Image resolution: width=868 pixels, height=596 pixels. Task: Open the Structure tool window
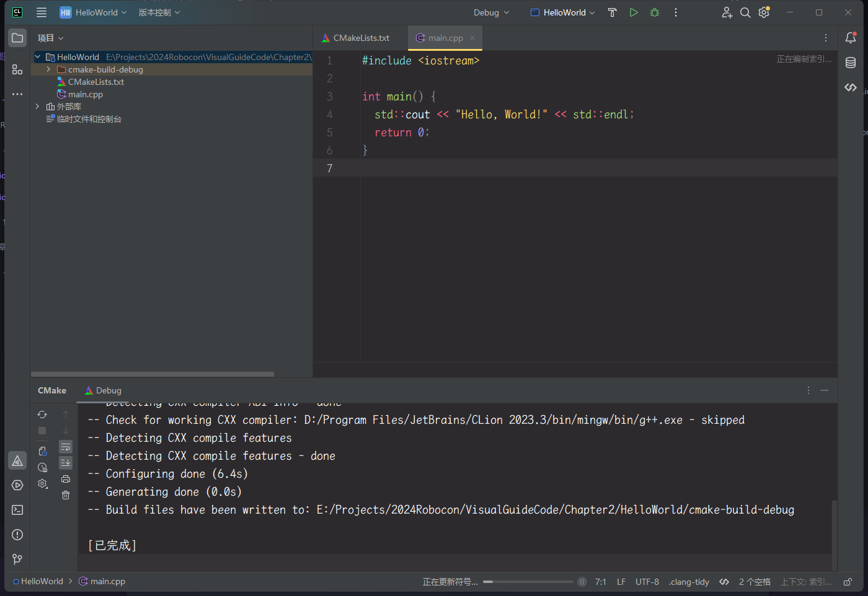(x=17, y=70)
